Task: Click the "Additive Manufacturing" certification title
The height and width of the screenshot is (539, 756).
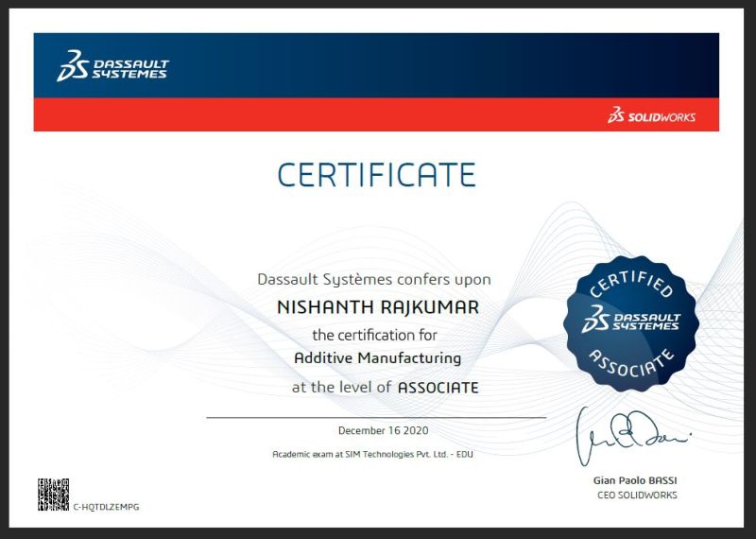Action: coord(377,358)
